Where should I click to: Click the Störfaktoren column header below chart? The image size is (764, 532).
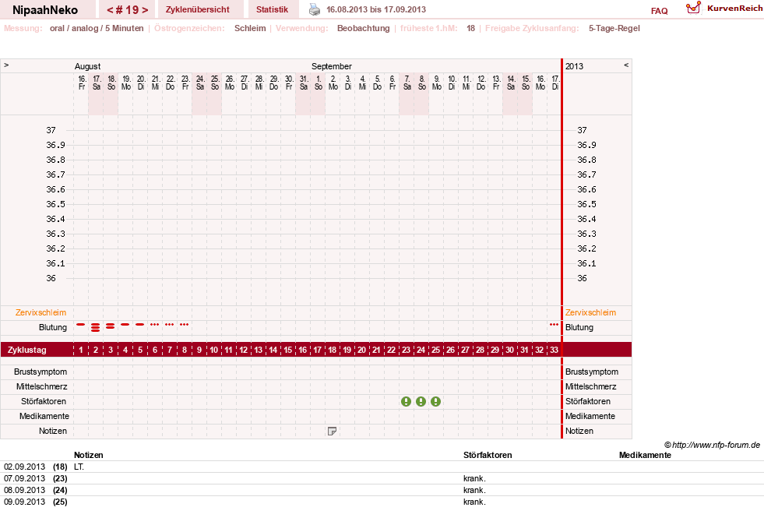pyautogui.click(x=488, y=455)
